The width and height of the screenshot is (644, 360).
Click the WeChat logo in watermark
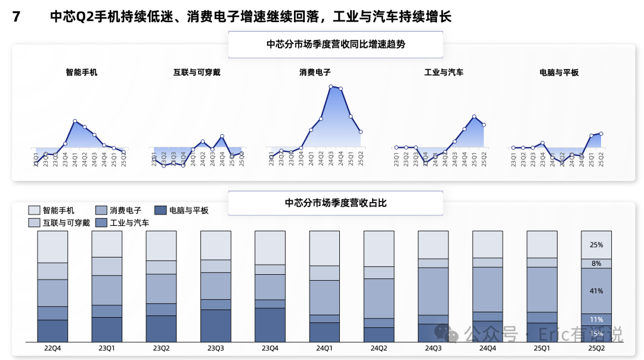[446, 333]
